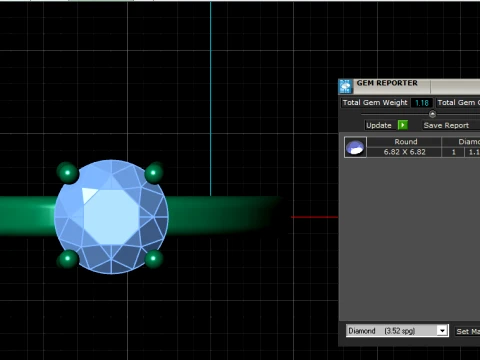Select the upper-right green prong
This screenshot has width=480, height=360.
153,173
